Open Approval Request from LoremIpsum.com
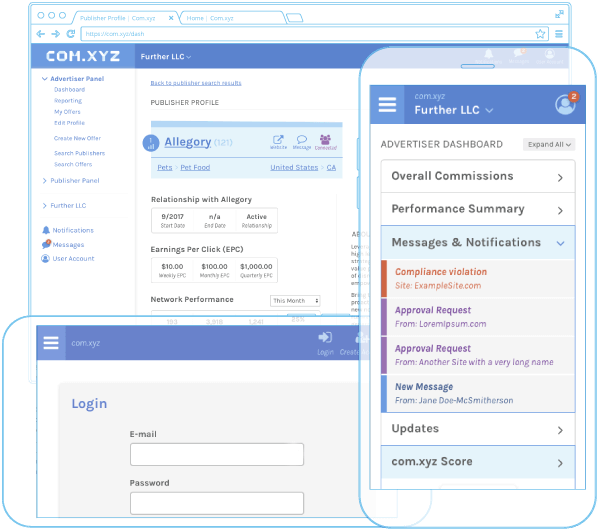This screenshot has height=530, width=600. [x=478, y=317]
